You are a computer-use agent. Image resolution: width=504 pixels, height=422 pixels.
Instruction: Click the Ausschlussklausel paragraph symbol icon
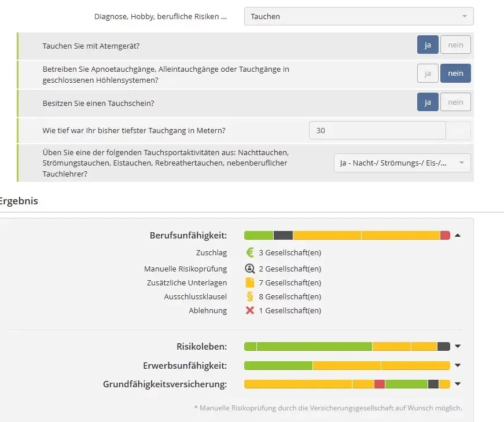tap(250, 296)
